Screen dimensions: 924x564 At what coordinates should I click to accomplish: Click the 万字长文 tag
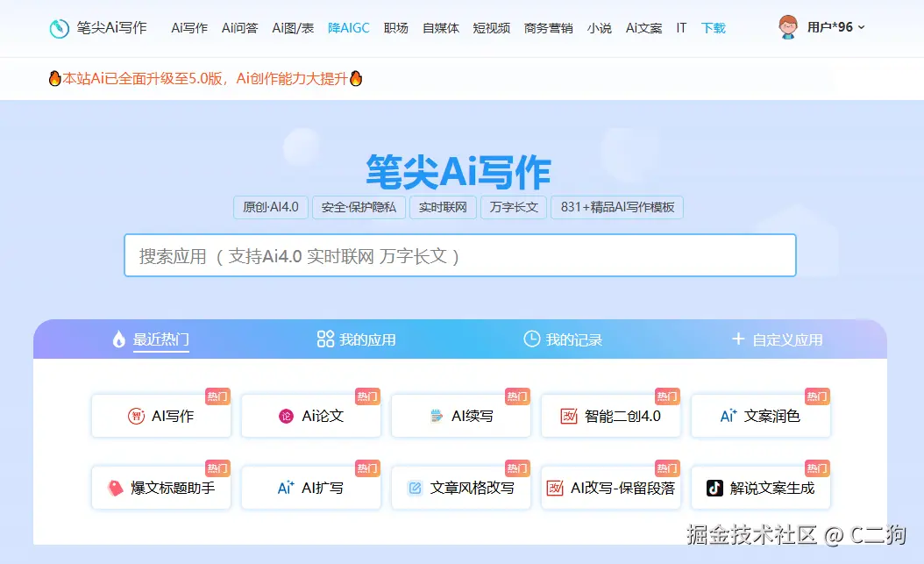pos(514,208)
